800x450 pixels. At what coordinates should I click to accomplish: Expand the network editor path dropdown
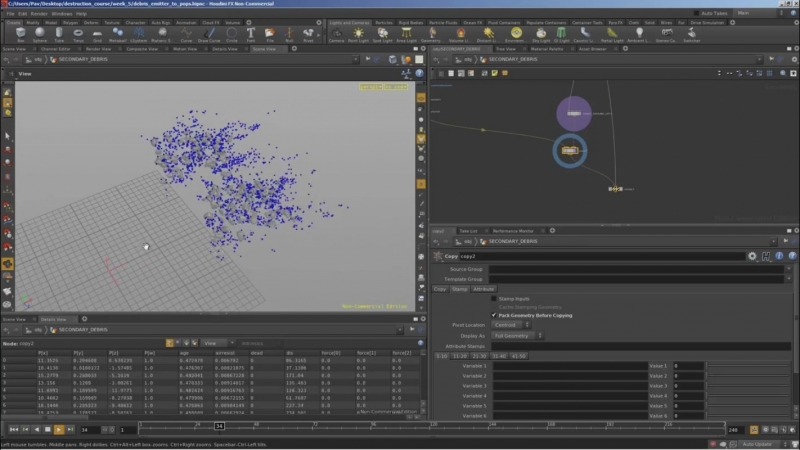[x=759, y=59]
